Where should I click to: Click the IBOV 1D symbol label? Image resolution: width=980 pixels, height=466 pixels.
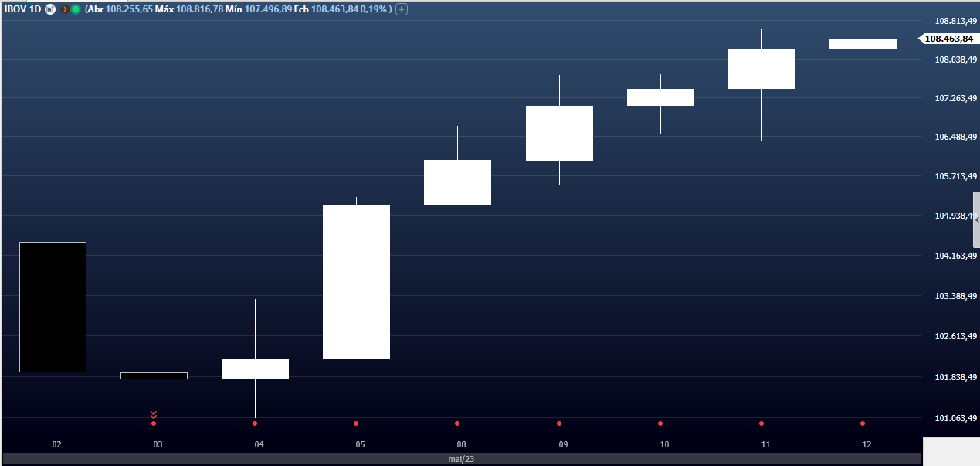pos(22,9)
